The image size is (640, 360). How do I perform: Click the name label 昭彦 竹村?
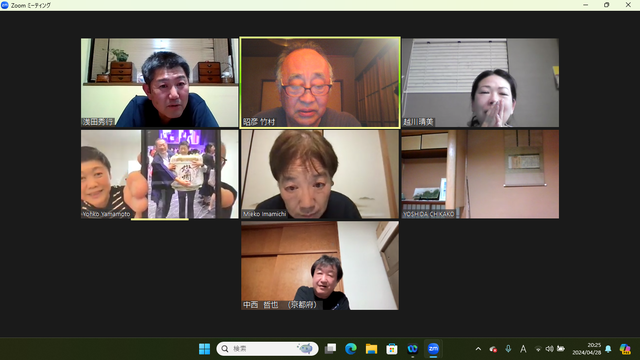click(x=259, y=122)
